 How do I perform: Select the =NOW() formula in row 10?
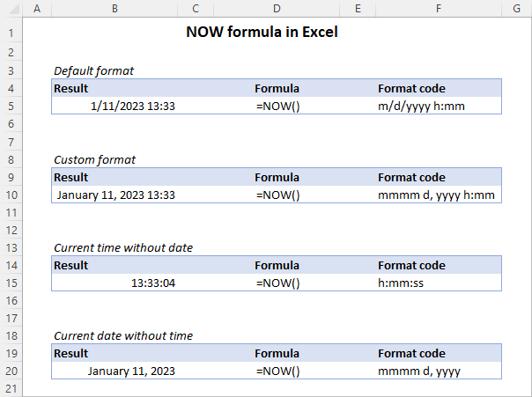(277, 195)
